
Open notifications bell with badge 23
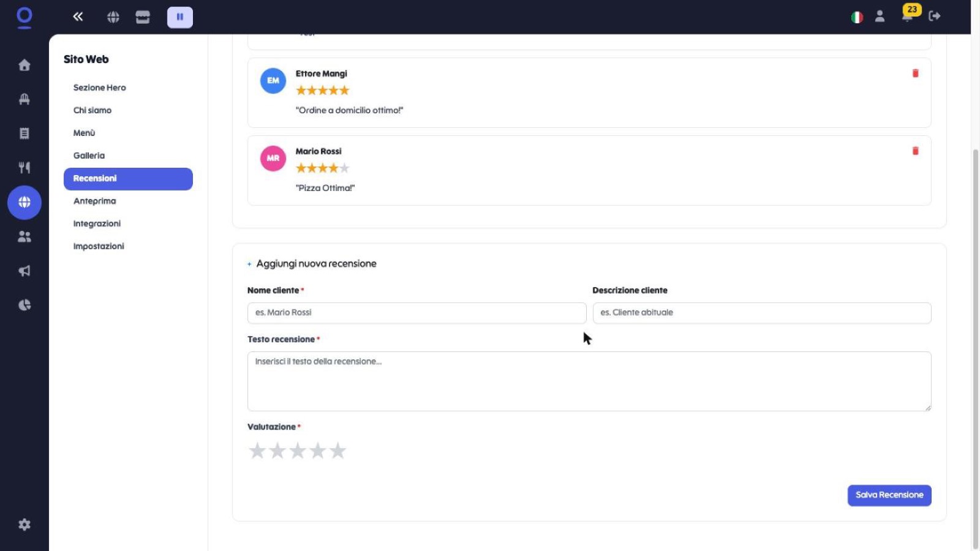[908, 16]
